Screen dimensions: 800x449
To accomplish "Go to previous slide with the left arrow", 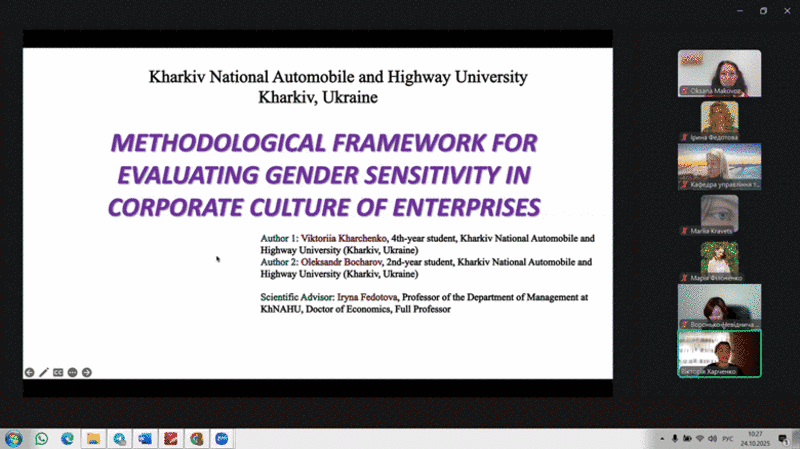I will [30, 372].
